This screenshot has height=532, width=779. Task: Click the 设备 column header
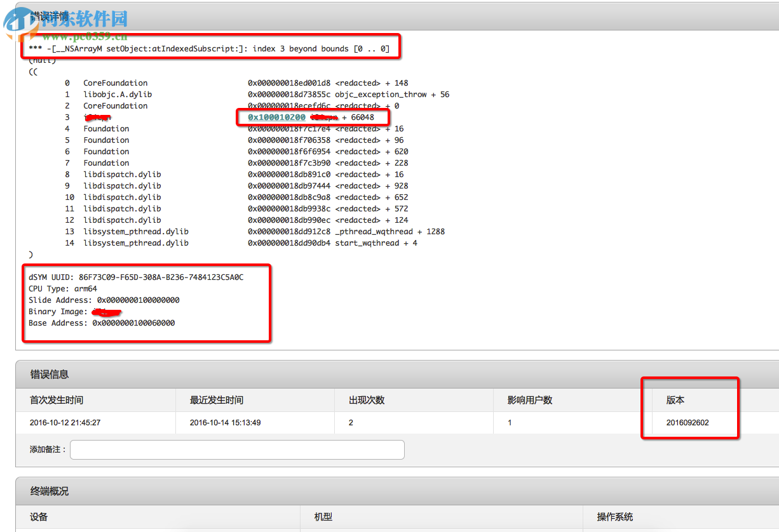click(x=39, y=517)
